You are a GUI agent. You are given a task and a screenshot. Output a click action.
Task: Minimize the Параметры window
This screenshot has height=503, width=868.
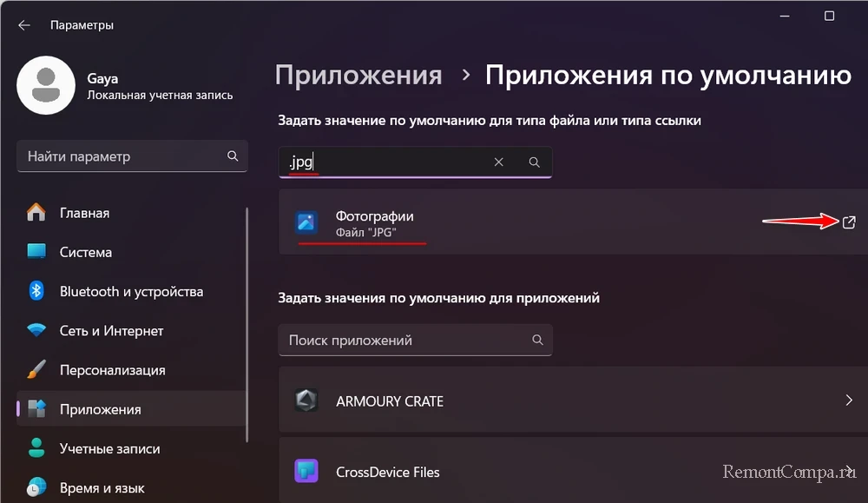point(785,16)
